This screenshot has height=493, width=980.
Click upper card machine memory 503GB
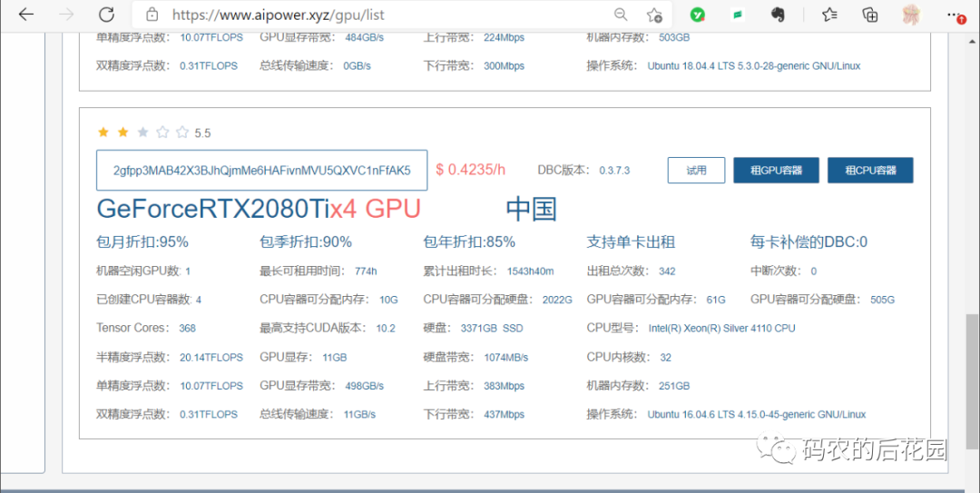click(674, 37)
